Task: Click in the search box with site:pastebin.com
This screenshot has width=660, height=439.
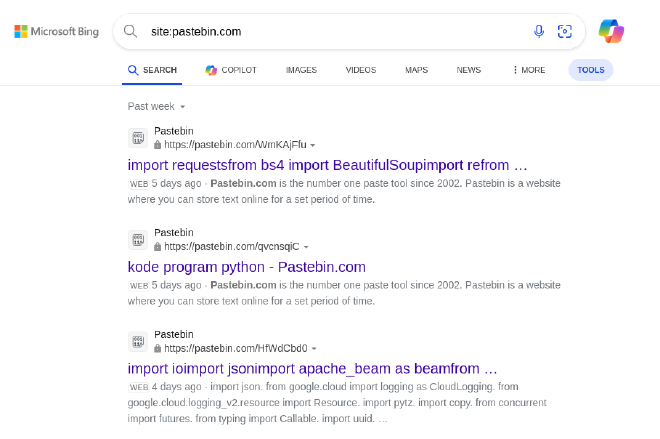Action: [337, 32]
